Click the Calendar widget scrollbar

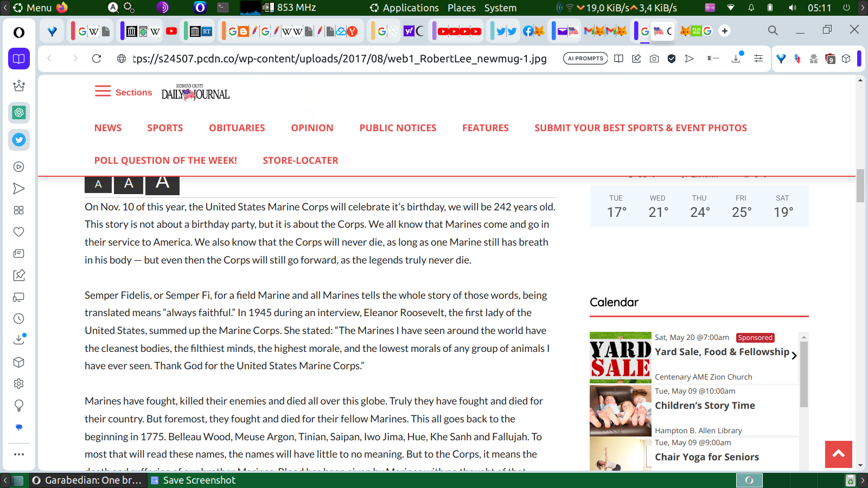coord(804,374)
